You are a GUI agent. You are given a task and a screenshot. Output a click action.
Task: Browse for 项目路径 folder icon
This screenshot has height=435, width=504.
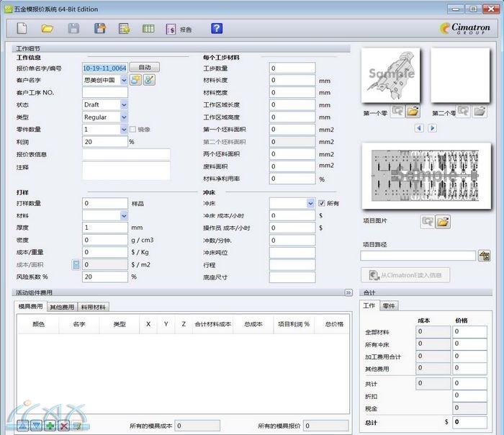(484, 256)
